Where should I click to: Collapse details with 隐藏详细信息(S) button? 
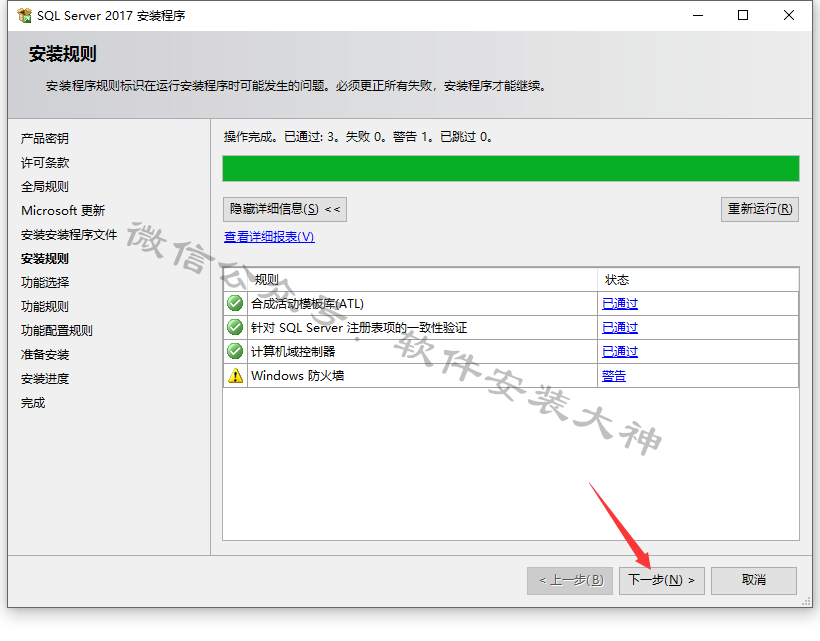coord(284,209)
